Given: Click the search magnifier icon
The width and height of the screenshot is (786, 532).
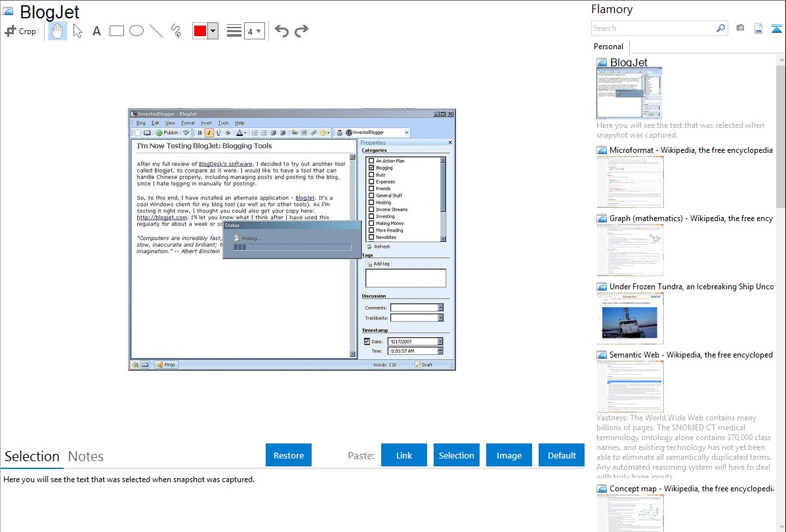Looking at the screenshot, I should pos(720,28).
